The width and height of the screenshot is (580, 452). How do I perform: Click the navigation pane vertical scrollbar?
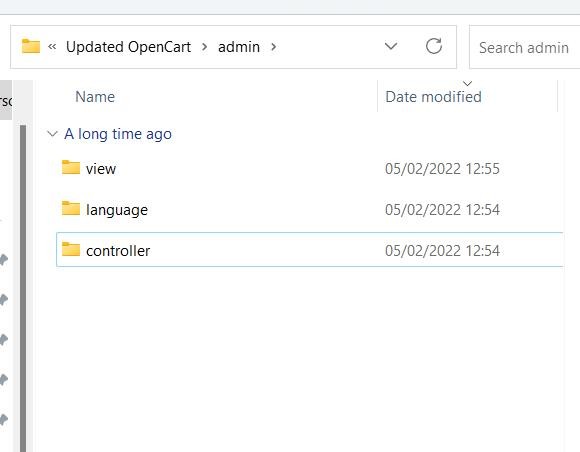tap(23, 289)
